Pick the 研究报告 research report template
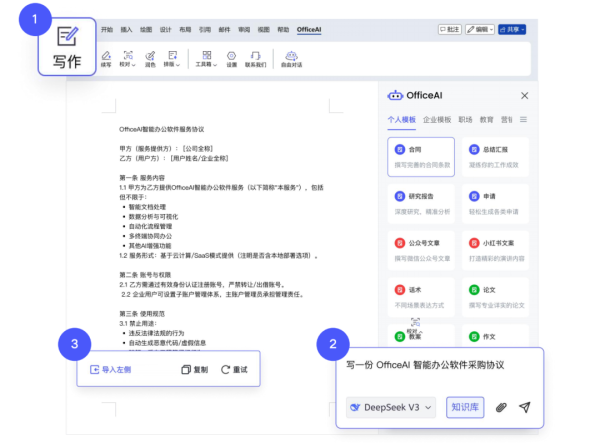 coord(421,204)
